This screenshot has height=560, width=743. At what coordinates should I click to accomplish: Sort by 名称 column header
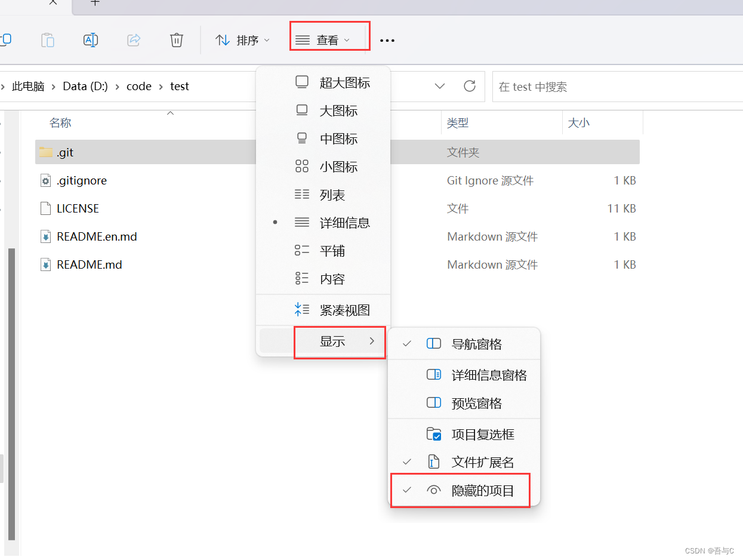[60, 123]
